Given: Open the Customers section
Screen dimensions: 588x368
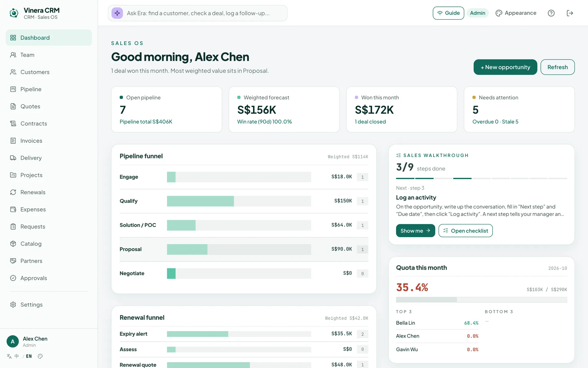Looking at the screenshot, I should point(49,72).
